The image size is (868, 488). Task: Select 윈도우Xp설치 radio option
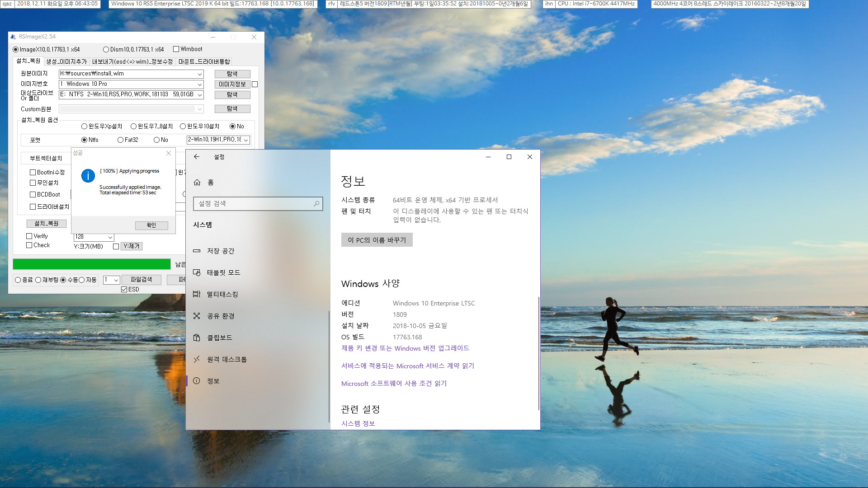click(x=84, y=127)
